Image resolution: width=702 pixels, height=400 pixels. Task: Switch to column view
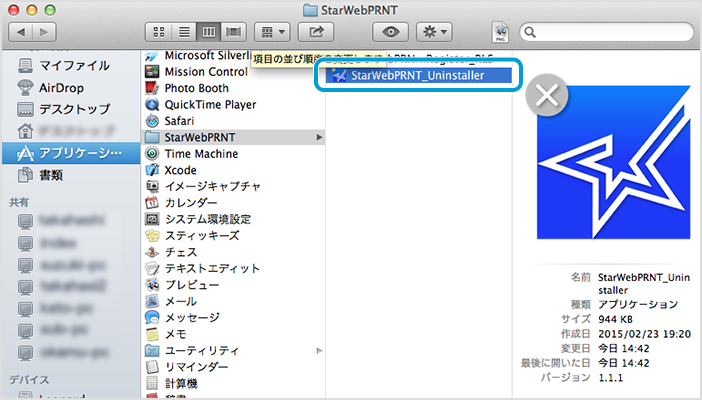click(x=209, y=32)
